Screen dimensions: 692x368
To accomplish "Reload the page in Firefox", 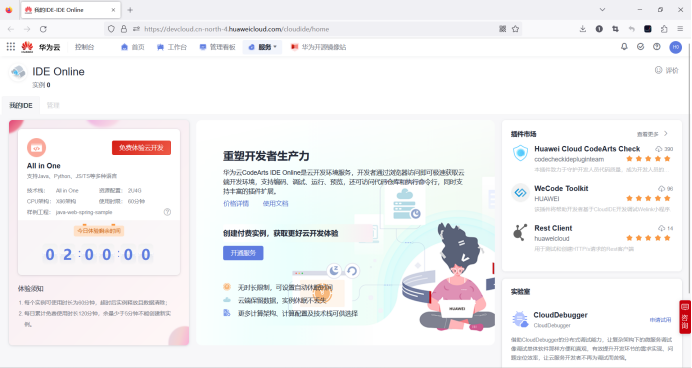I will 43,29.
